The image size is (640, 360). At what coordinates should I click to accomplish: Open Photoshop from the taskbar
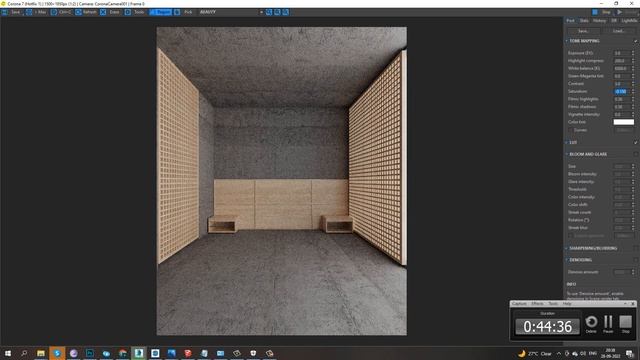[90, 353]
